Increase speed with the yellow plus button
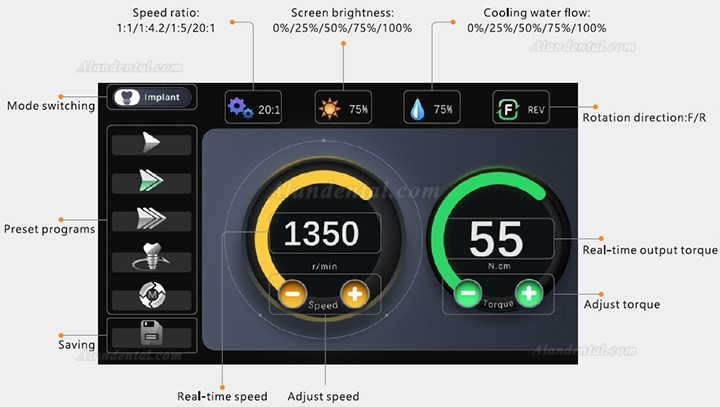720x407 pixels. [x=354, y=294]
